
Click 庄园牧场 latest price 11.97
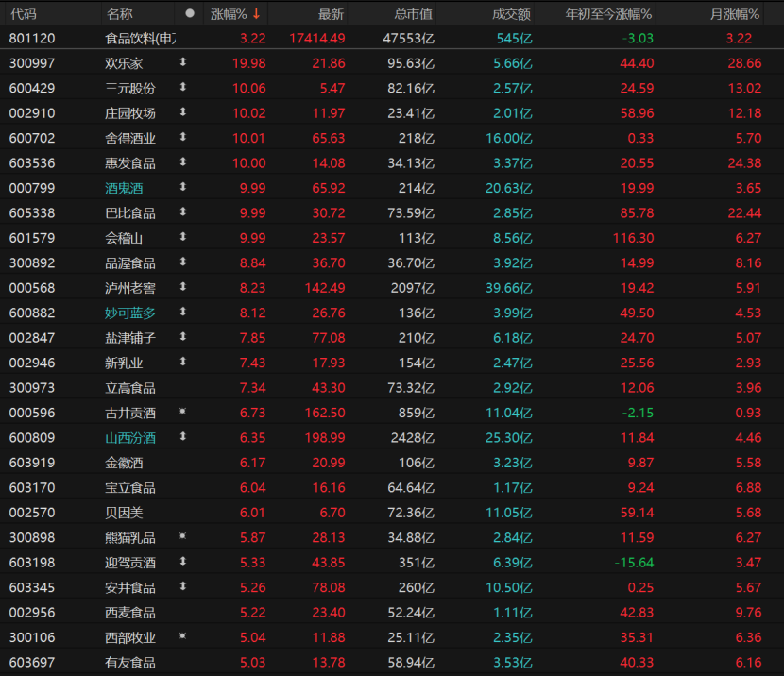pos(329,113)
